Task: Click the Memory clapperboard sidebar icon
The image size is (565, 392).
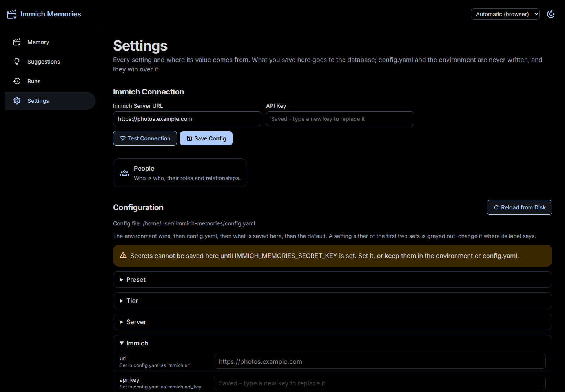Action: 17,42
